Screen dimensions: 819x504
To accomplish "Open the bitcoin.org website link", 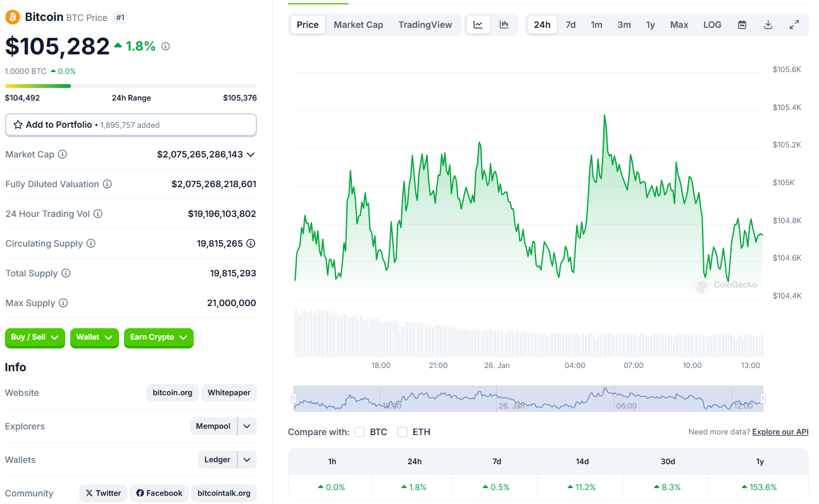I will pos(173,393).
